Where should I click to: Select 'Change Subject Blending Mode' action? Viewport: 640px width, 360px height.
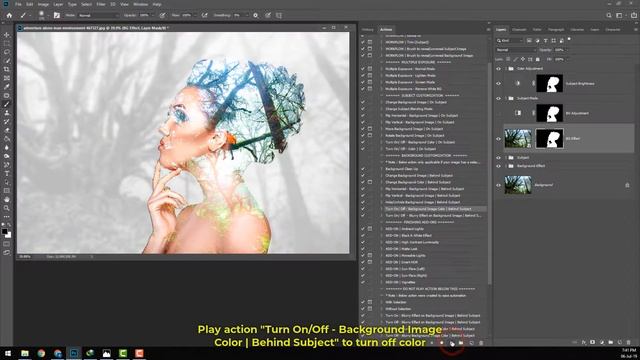(x=409, y=109)
